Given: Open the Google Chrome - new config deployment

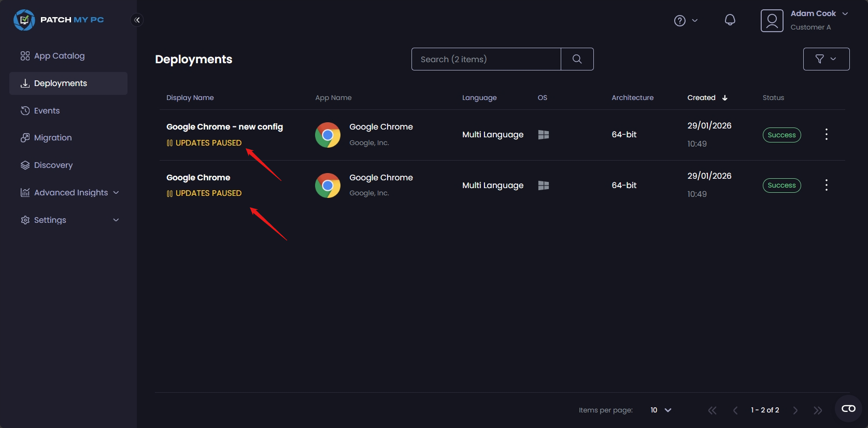Looking at the screenshot, I should (x=224, y=127).
